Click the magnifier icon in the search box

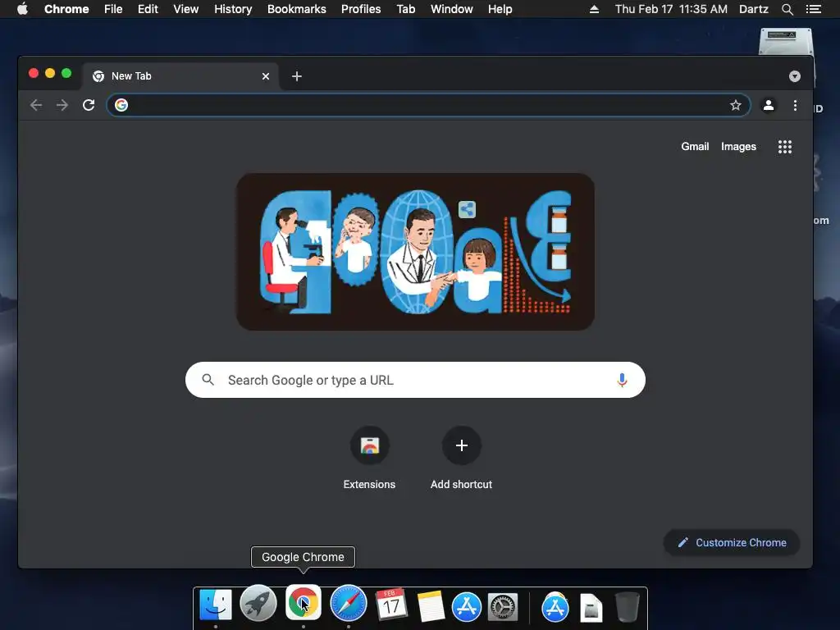208,380
